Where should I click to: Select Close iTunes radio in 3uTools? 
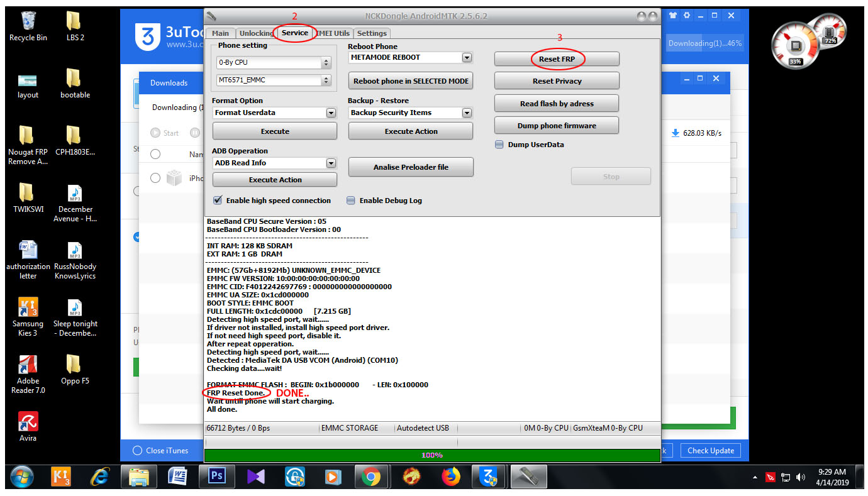(137, 451)
